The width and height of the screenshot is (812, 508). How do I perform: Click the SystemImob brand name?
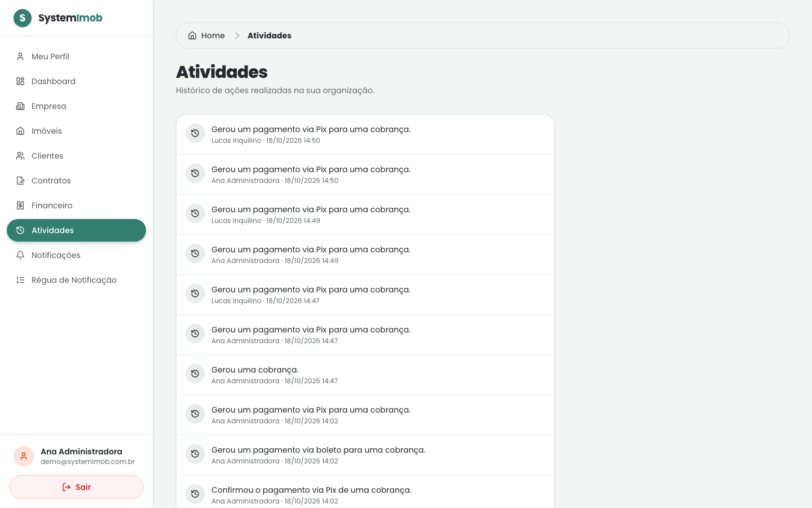70,18
